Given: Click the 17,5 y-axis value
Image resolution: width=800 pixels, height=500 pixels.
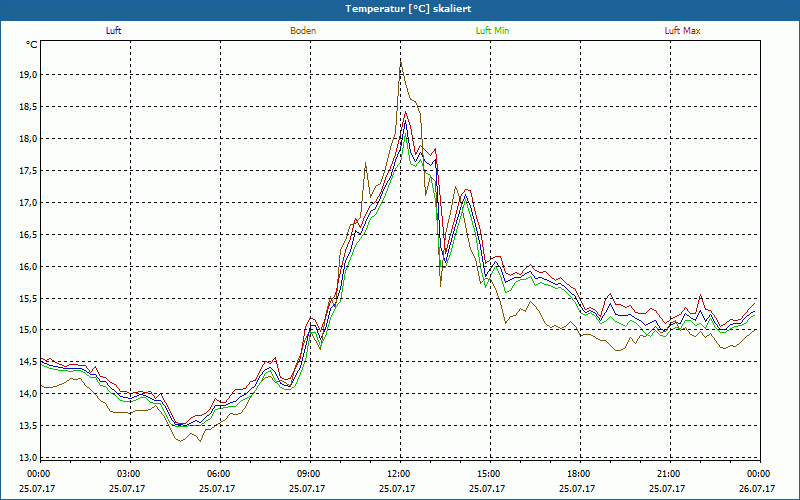Looking at the screenshot, I should pos(30,170).
